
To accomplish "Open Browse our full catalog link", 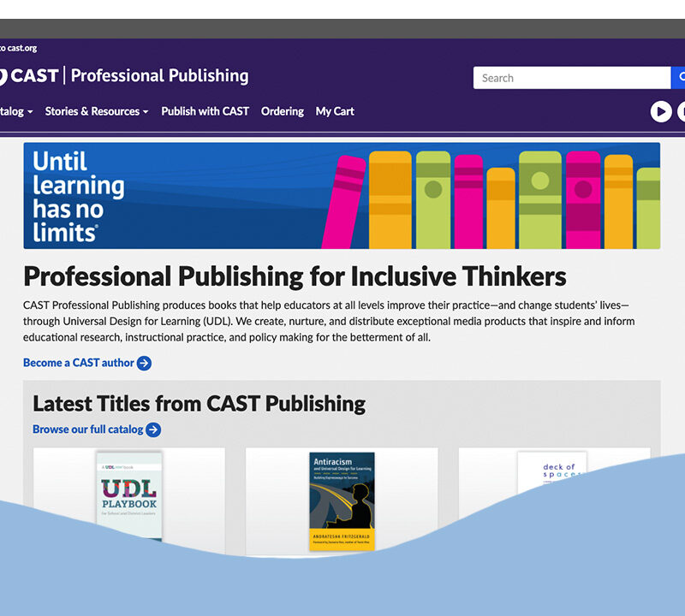I will point(88,429).
